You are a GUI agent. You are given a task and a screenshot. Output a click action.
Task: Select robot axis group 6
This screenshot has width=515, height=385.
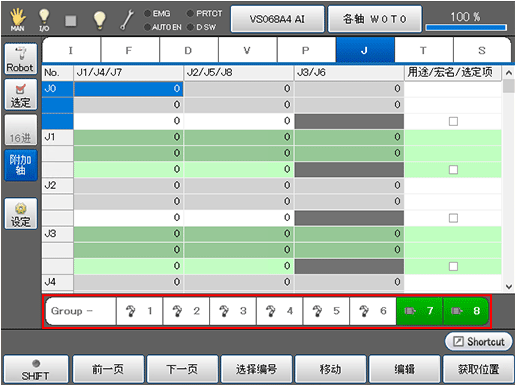click(373, 311)
